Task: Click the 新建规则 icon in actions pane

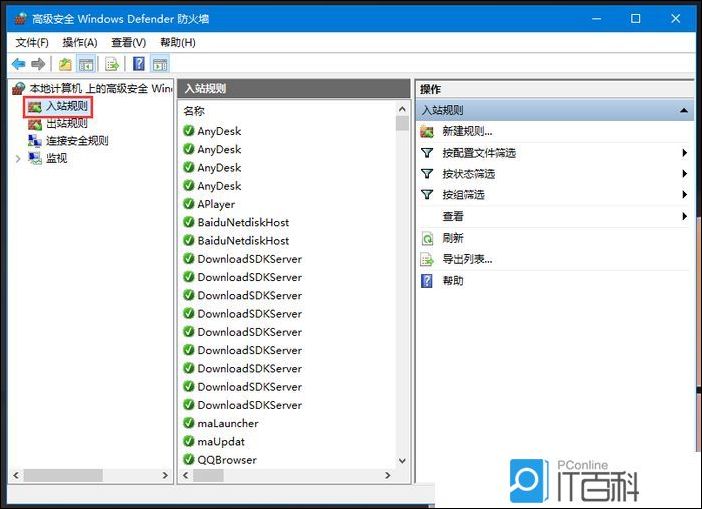Action: click(x=427, y=132)
